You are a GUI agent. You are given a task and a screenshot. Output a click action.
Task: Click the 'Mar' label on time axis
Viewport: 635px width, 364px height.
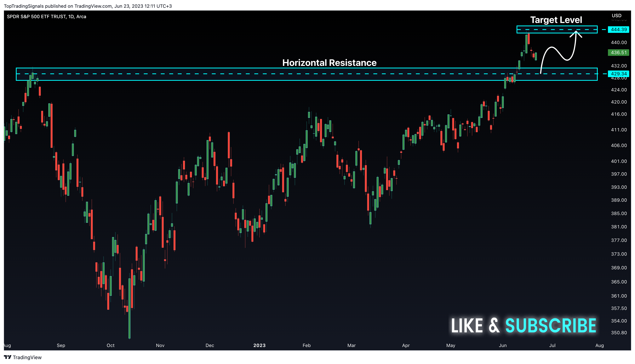352,345
